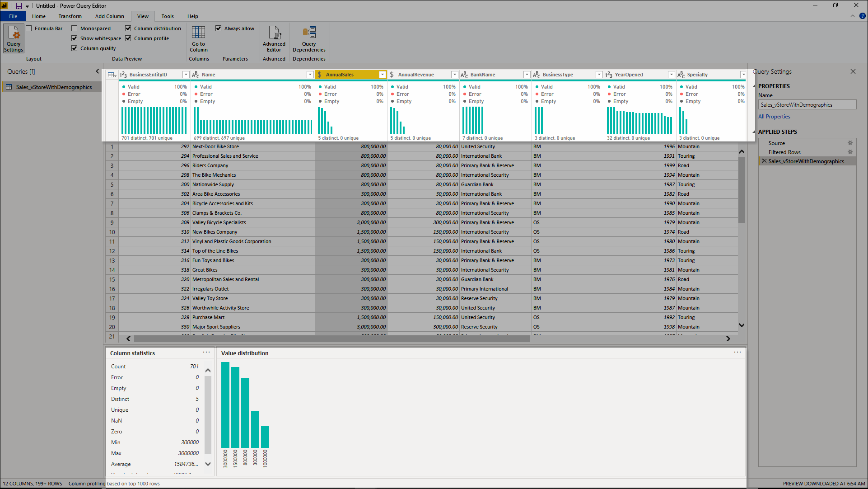This screenshot has height=489, width=868.
Task: Open the Sales_vStoreWithDemographics query step
Action: coord(806,162)
